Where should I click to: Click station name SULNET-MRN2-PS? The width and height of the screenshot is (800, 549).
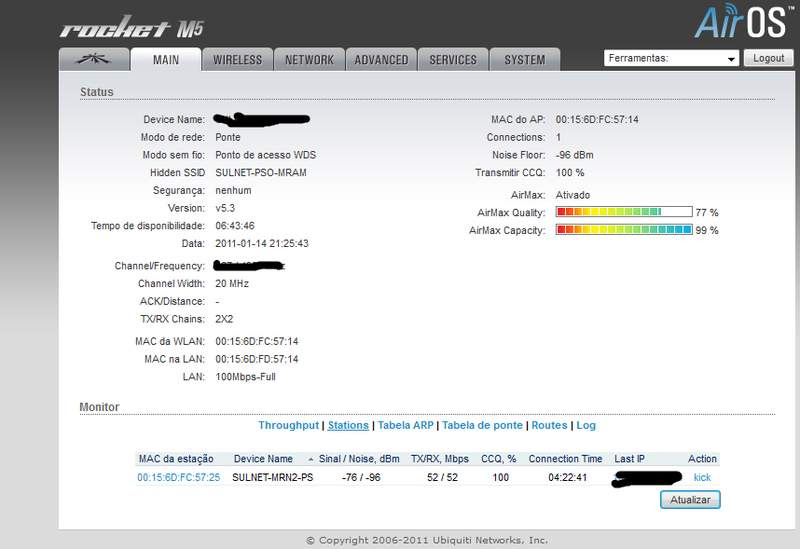(x=272, y=478)
